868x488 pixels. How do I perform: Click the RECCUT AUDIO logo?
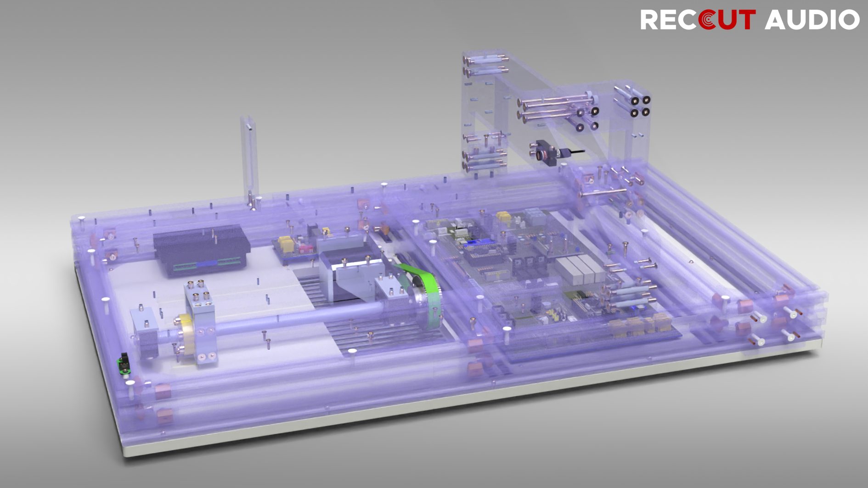point(750,20)
